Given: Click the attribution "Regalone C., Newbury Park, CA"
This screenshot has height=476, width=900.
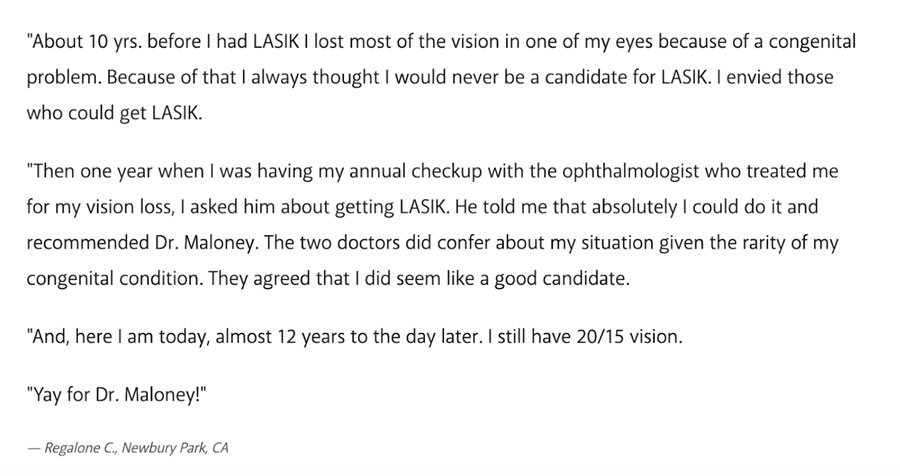Looking at the screenshot, I should pos(135,448).
